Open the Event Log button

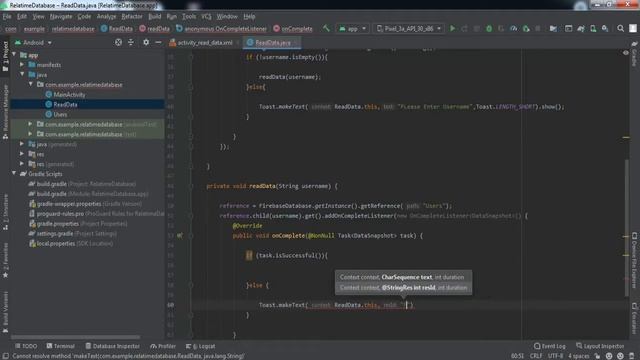pyautogui.click(x=549, y=346)
